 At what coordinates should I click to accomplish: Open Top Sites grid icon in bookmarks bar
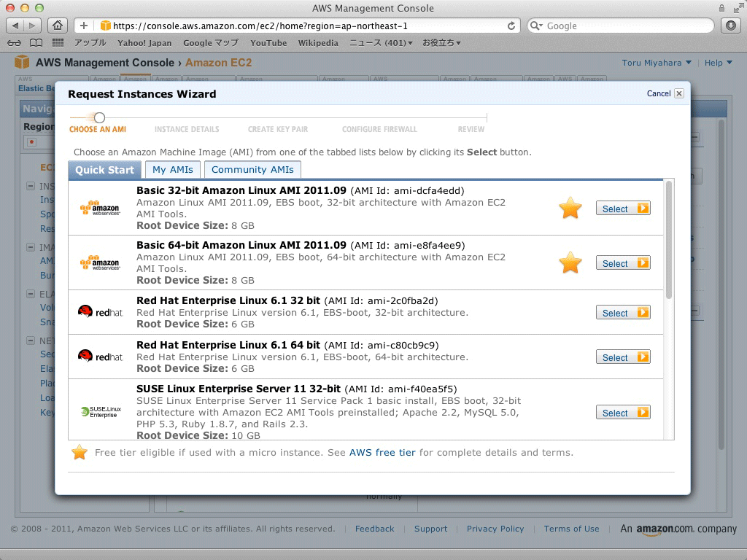(x=58, y=43)
